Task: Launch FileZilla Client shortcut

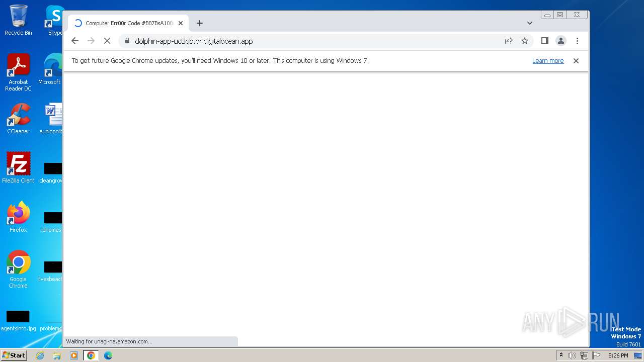Action: click(x=18, y=168)
